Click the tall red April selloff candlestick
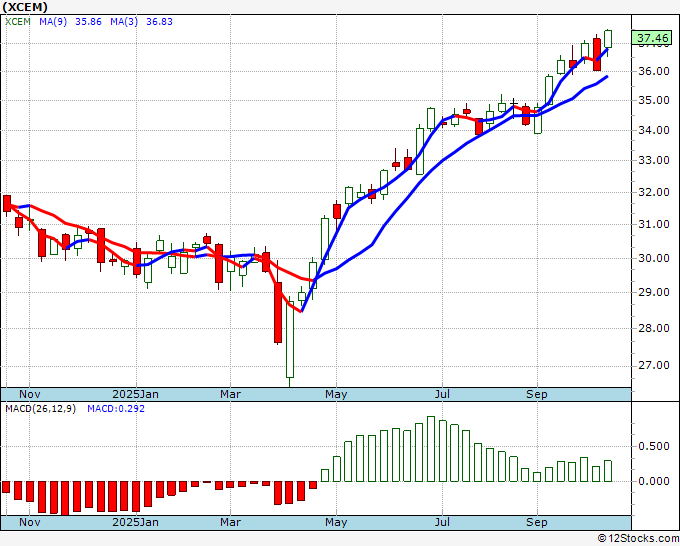This screenshot has width=680, height=546. pyautogui.click(x=278, y=313)
